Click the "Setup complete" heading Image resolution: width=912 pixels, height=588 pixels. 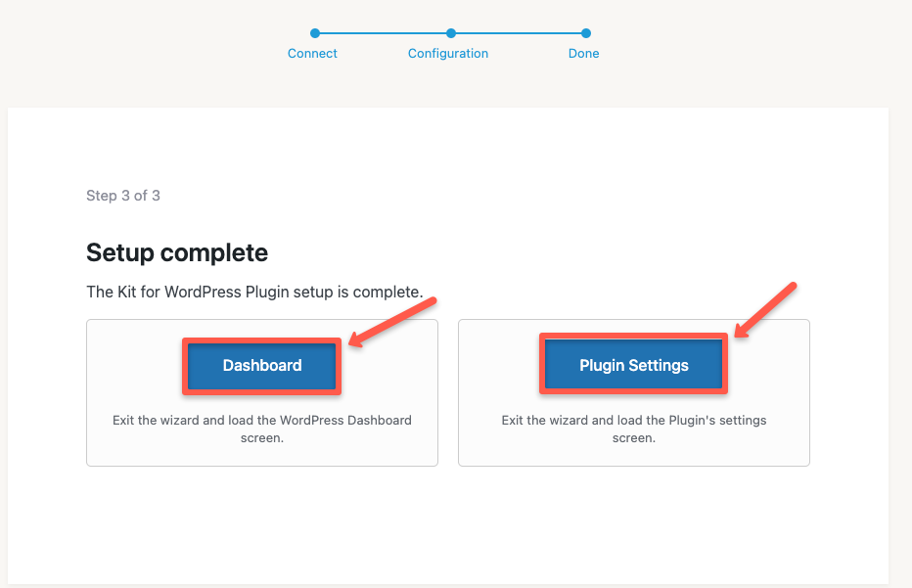coord(177,253)
